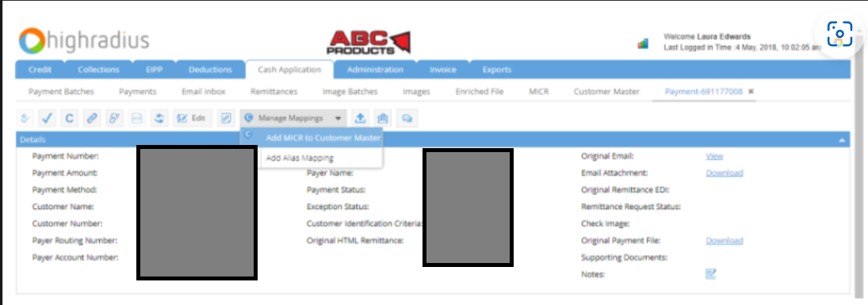The height and width of the screenshot is (305, 868).
Task: Click the screen capture lens overlay button
Action: (839, 34)
